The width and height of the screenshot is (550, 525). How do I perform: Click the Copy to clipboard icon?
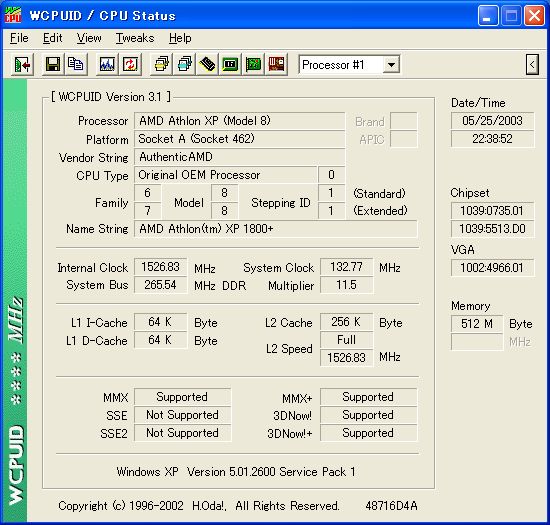[75, 65]
